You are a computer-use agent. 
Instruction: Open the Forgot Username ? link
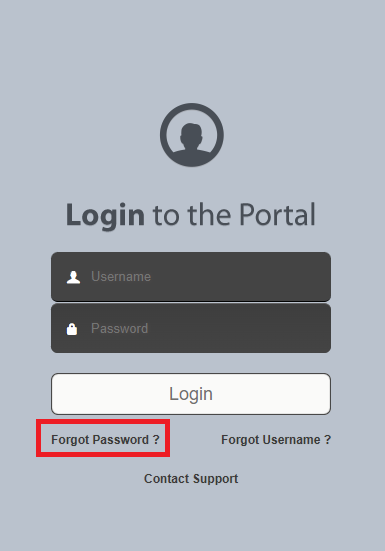point(276,440)
